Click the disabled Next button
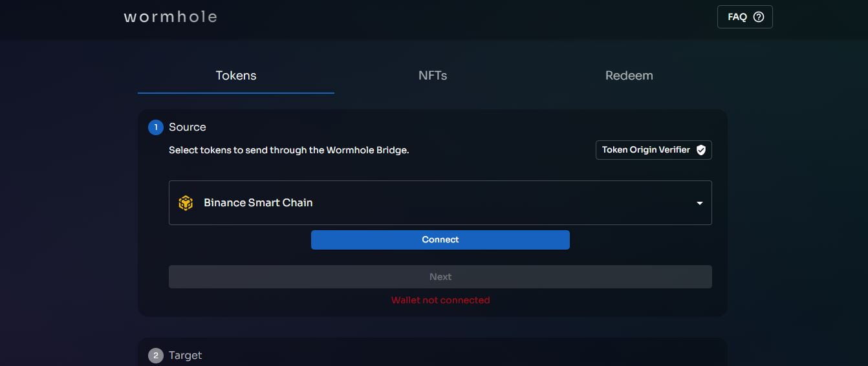Screen dimensions: 868x366 [x=440, y=277]
